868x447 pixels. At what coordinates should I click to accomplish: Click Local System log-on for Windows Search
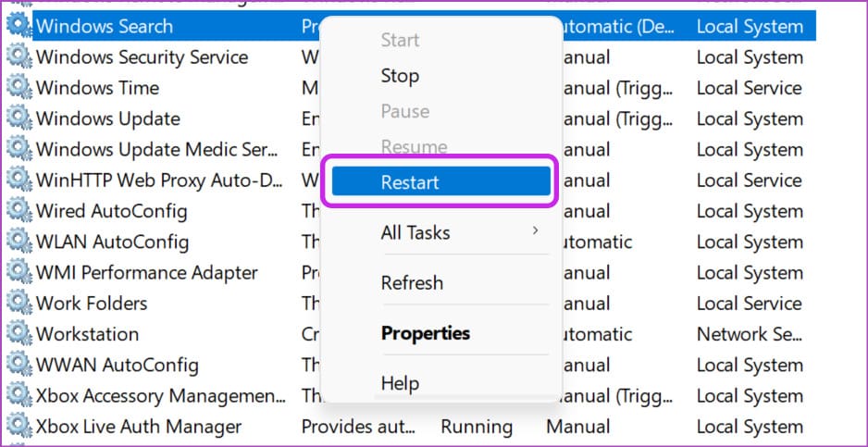(x=750, y=26)
